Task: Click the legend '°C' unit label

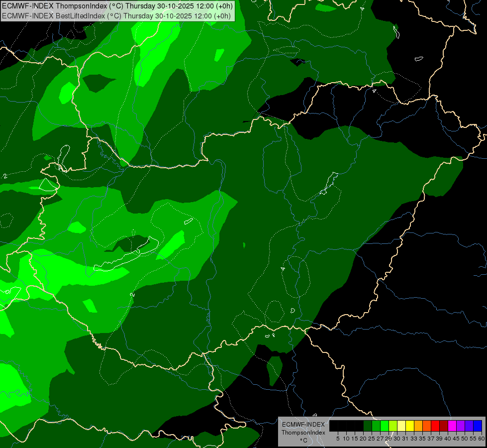Action: [x=304, y=441]
